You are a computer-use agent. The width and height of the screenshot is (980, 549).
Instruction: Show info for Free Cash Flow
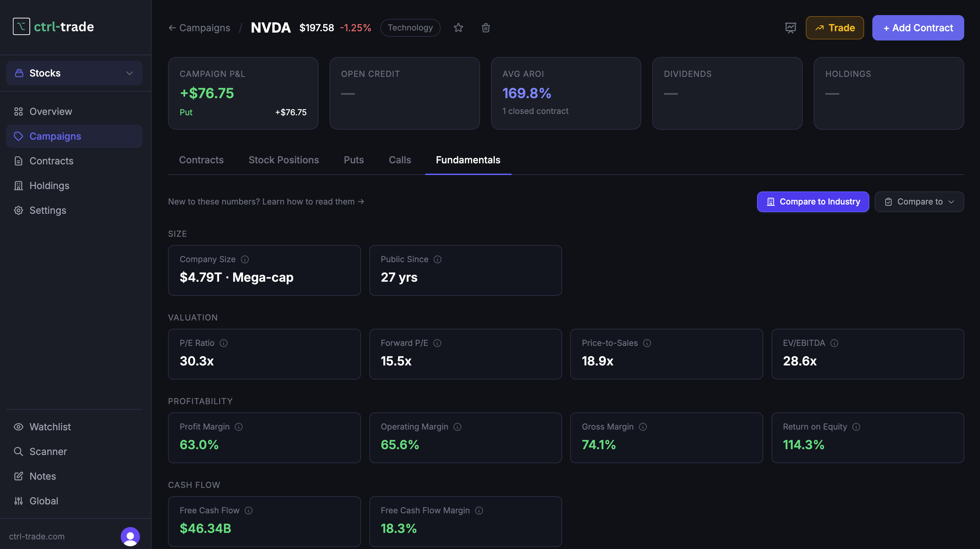[249, 511]
